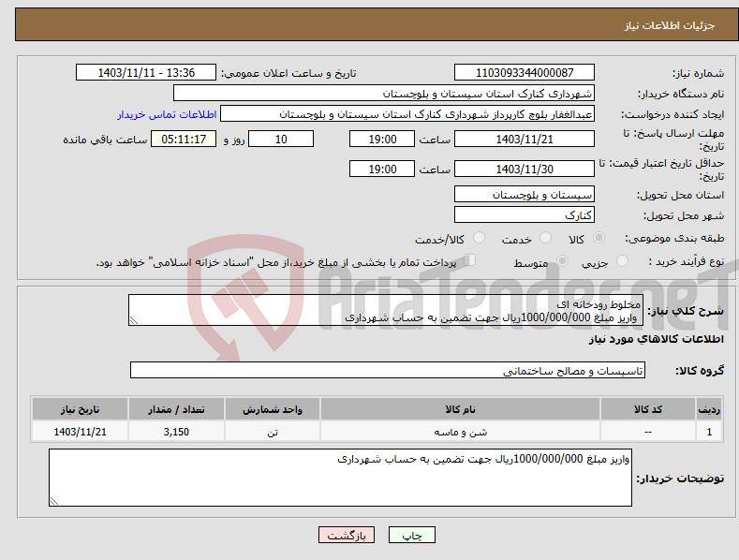The width and height of the screenshot is (739, 560).
Task: Click the buyer organization name field
Action: point(384,94)
